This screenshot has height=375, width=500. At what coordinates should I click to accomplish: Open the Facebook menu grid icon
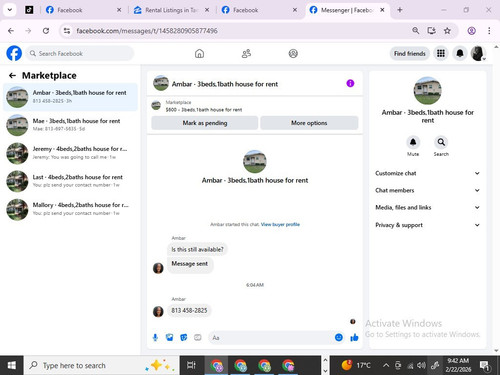[441, 53]
